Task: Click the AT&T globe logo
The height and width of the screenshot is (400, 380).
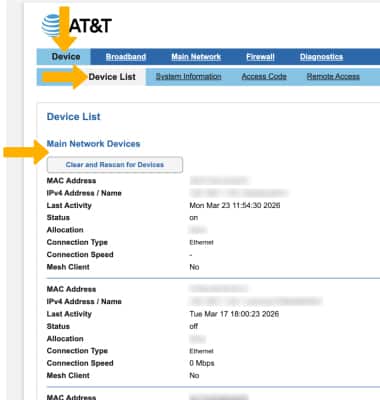Action: 52,25
